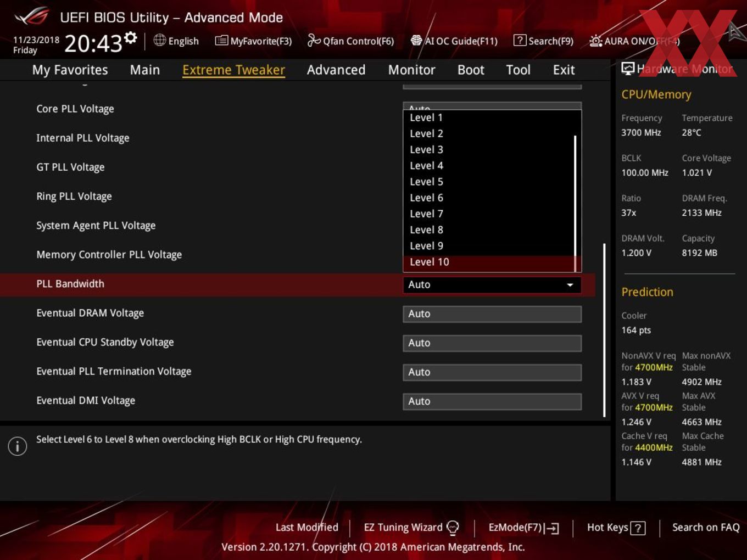The image size is (747, 560).
Task: Open the Main tab
Action: click(145, 70)
